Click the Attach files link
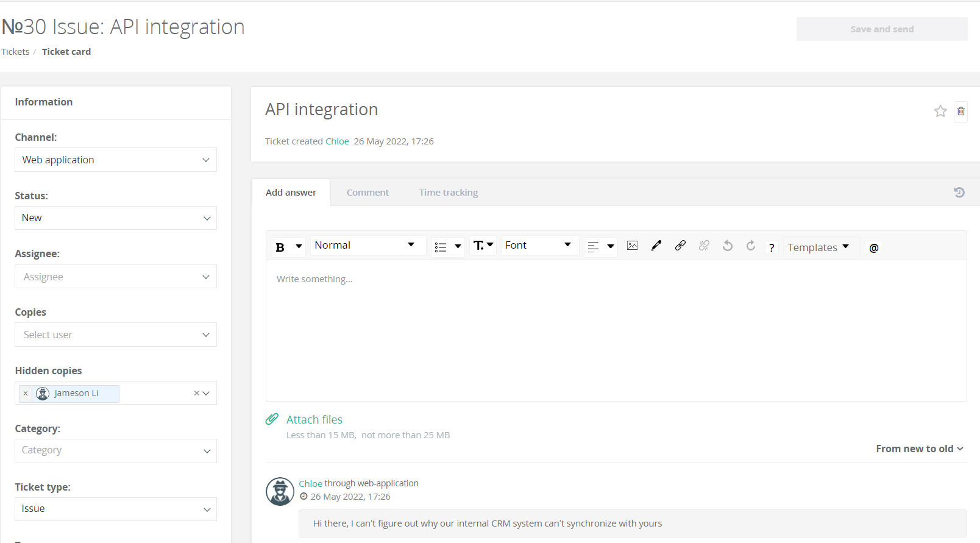The width and height of the screenshot is (980, 543). (314, 419)
